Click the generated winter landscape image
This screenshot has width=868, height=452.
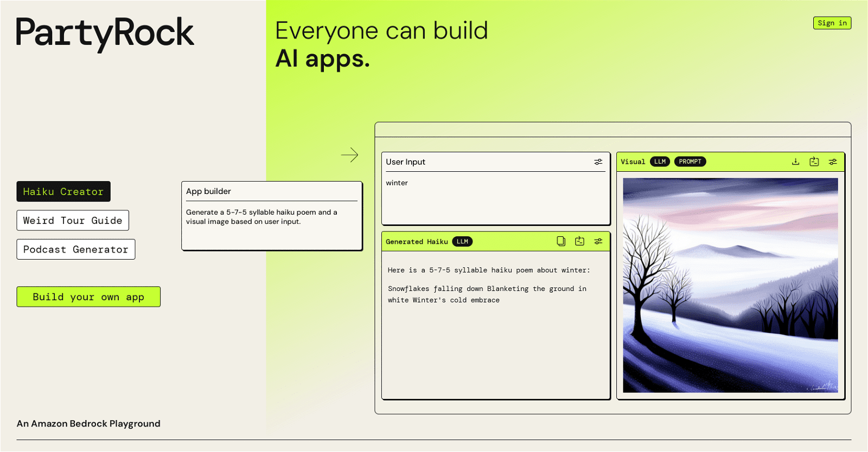pyautogui.click(x=730, y=285)
